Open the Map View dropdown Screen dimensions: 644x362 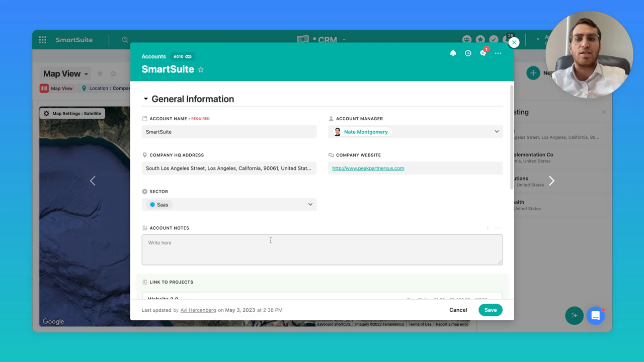tap(65, 74)
